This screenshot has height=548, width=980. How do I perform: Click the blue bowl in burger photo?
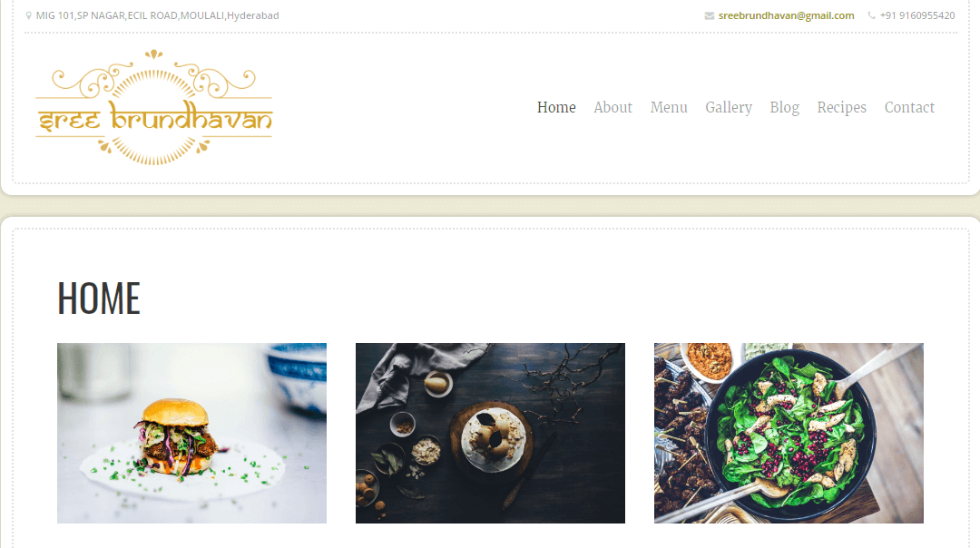pyautogui.click(x=299, y=378)
